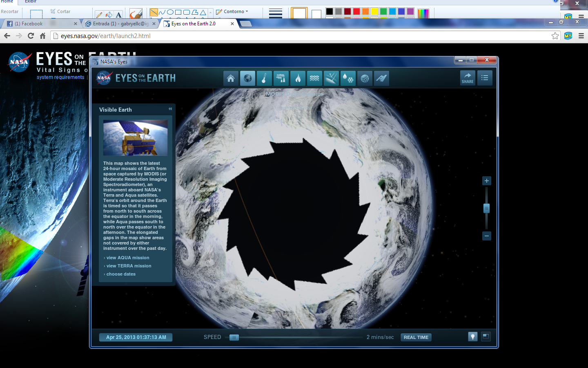Image resolution: width=588 pixels, height=368 pixels.
Task: Switch to the Entrada (1) mail tab
Action: pos(120,24)
